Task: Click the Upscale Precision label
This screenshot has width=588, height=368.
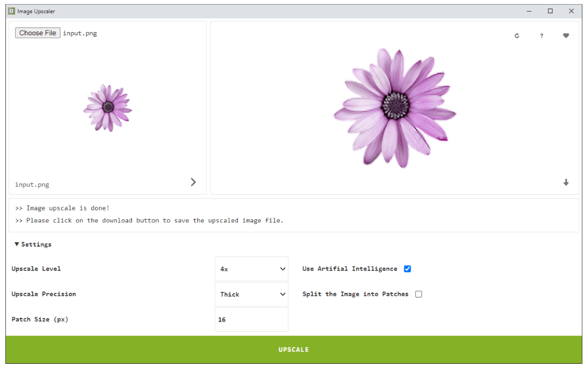Action: click(44, 294)
